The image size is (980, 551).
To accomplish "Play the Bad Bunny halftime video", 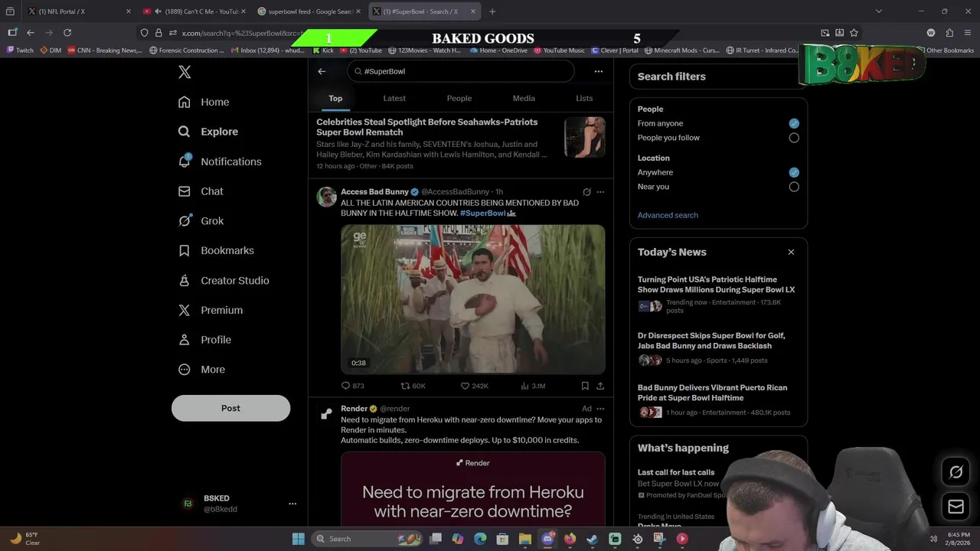I will coord(473,299).
